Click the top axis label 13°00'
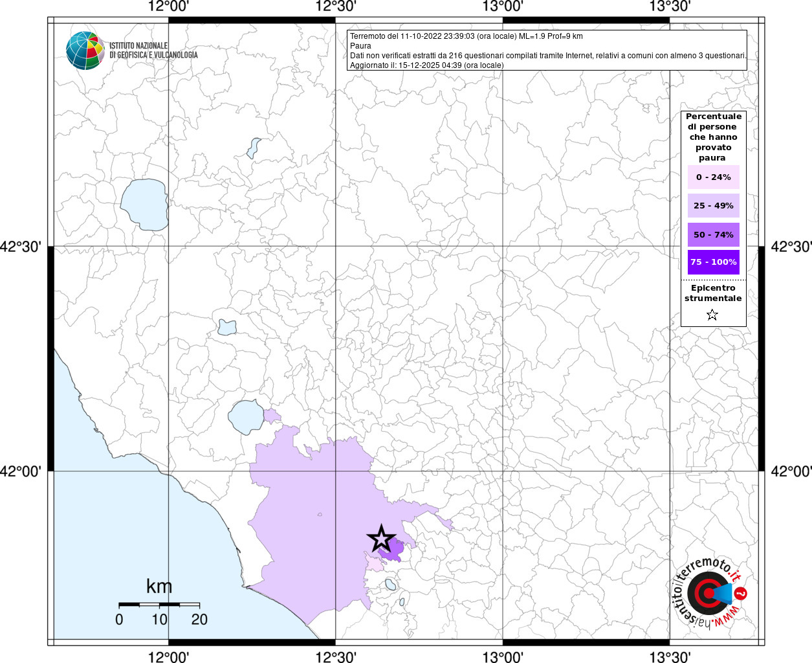This screenshot has height=663, width=812. pyautogui.click(x=503, y=6)
